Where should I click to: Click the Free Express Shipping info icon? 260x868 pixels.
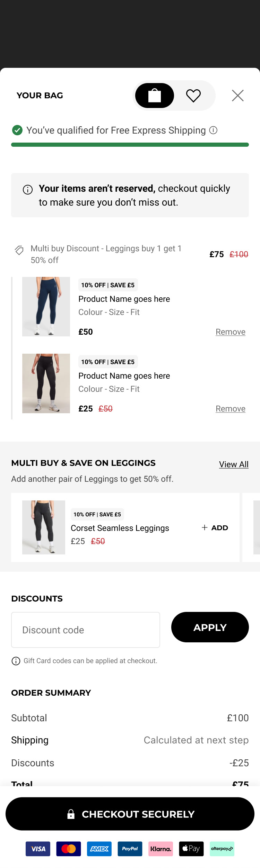click(214, 130)
